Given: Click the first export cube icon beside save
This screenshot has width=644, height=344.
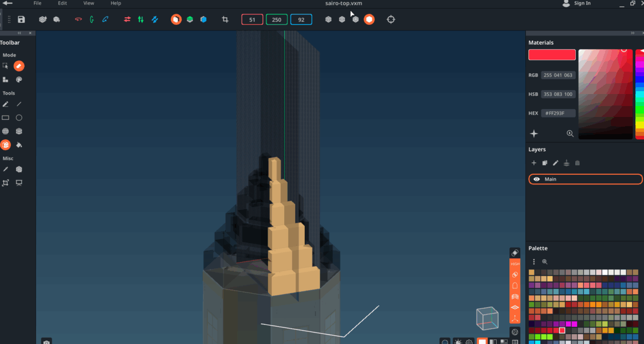Looking at the screenshot, I should [43, 19].
